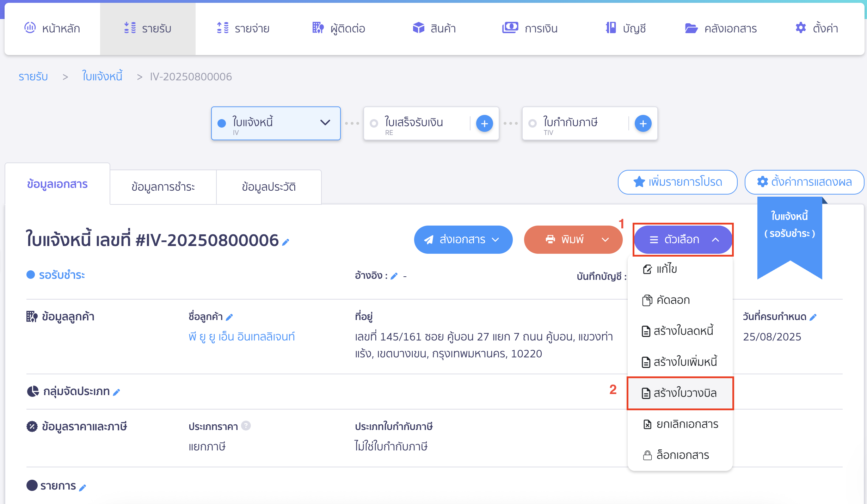Collapse the ตัวเลือก options dropdown

pos(683,240)
